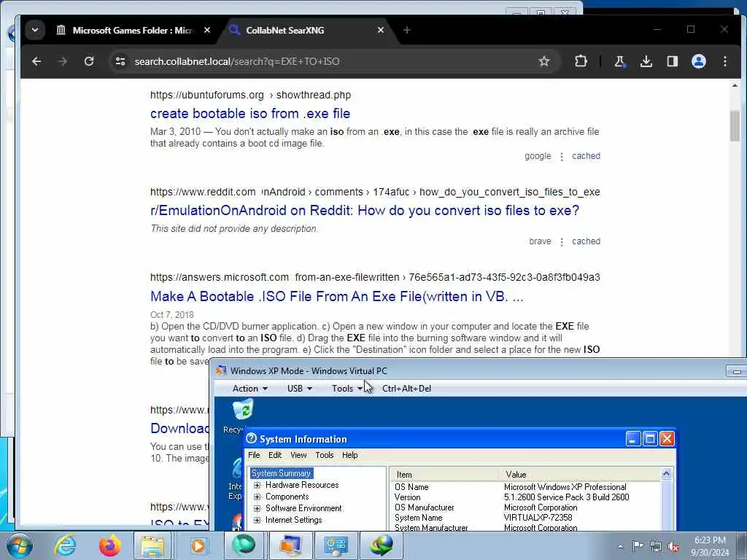View site information icon in address bar
The width and height of the screenshot is (747, 560).
point(120,61)
